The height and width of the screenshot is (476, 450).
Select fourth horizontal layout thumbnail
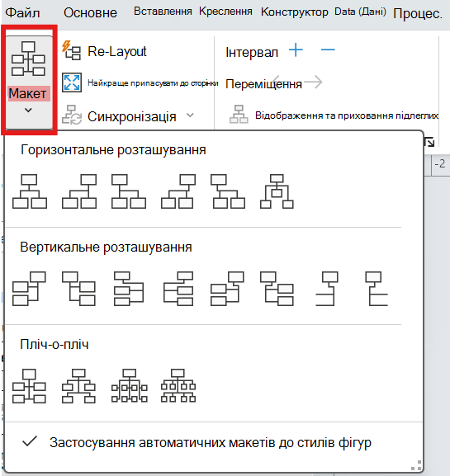point(178,191)
